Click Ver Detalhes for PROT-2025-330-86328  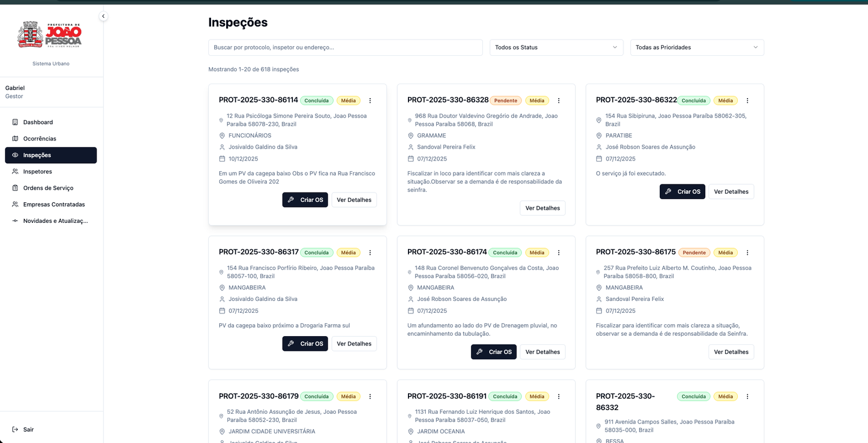coord(542,208)
